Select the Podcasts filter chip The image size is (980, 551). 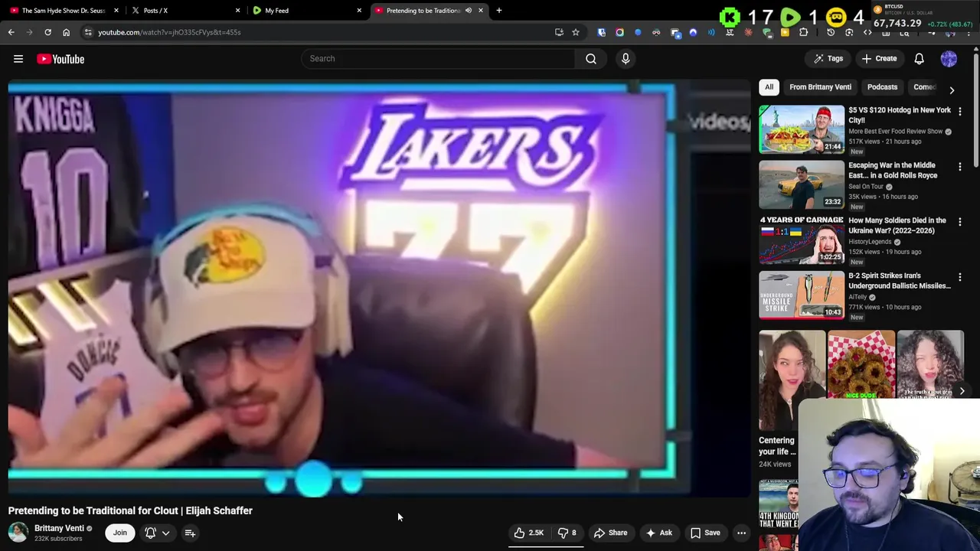point(882,87)
